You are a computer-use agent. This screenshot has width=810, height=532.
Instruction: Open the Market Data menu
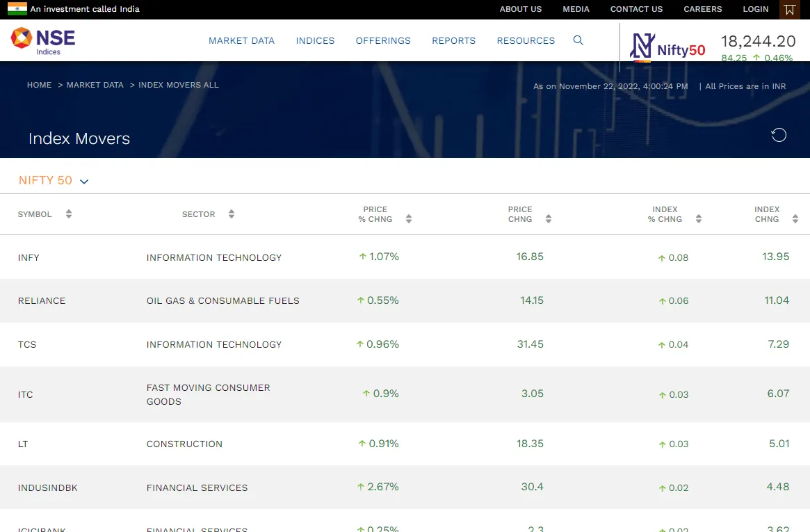point(241,41)
